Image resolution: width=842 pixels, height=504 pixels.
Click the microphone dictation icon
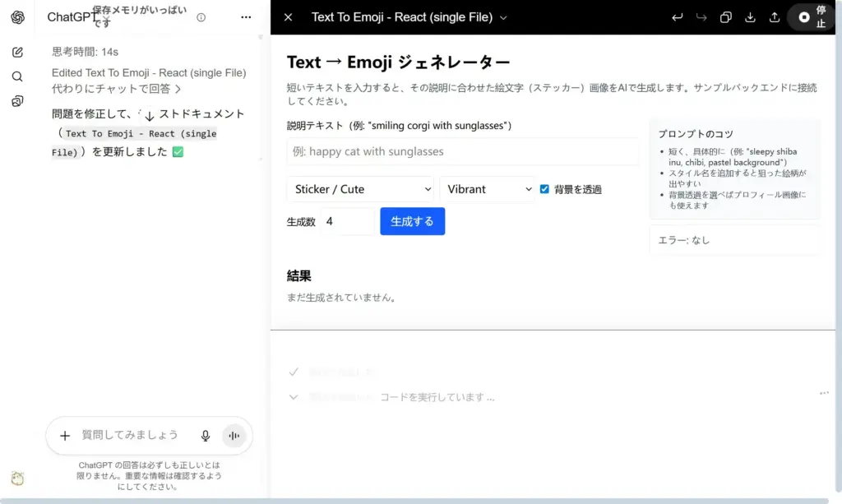(205, 436)
